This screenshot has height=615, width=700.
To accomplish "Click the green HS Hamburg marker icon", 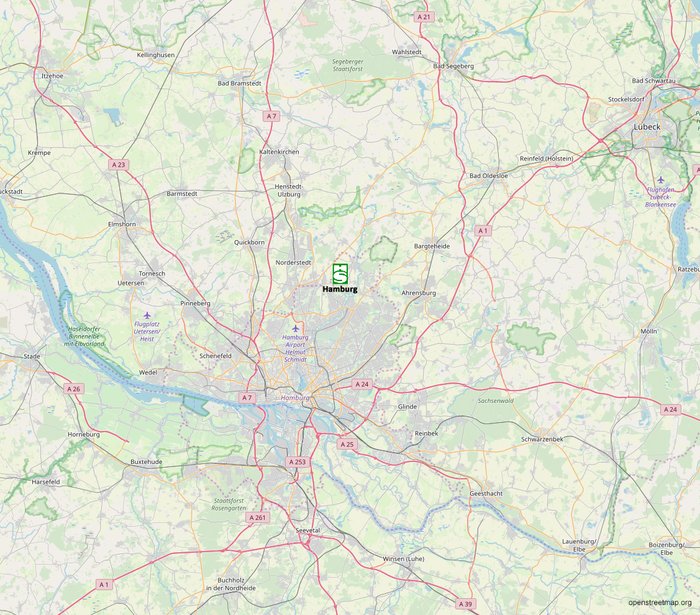I will 340,274.
